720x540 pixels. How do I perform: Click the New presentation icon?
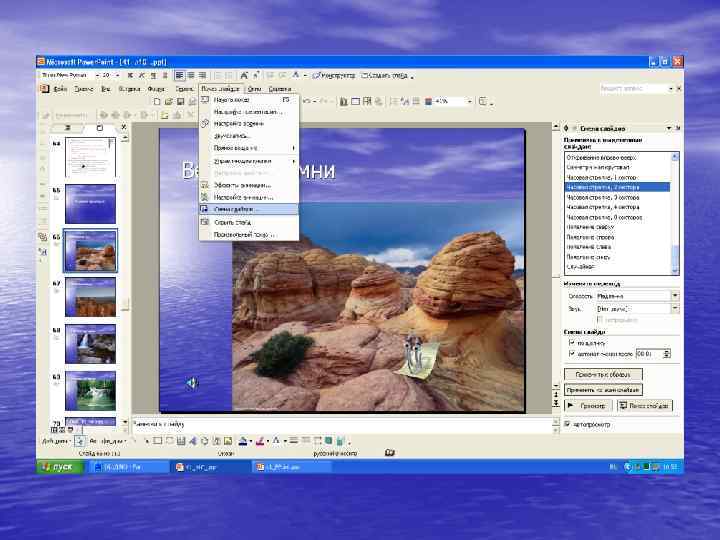157,101
